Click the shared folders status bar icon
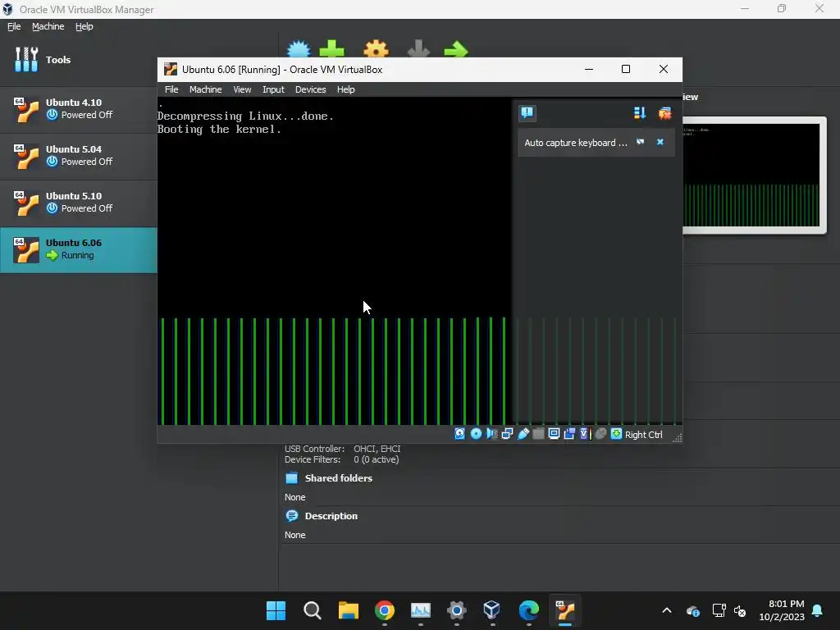840x630 pixels. coord(538,434)
